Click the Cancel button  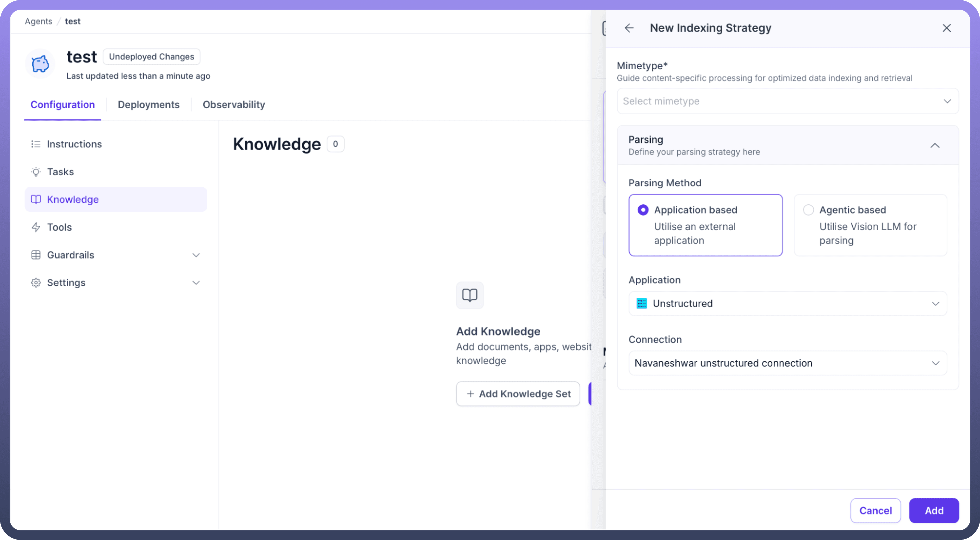(875, 511)
